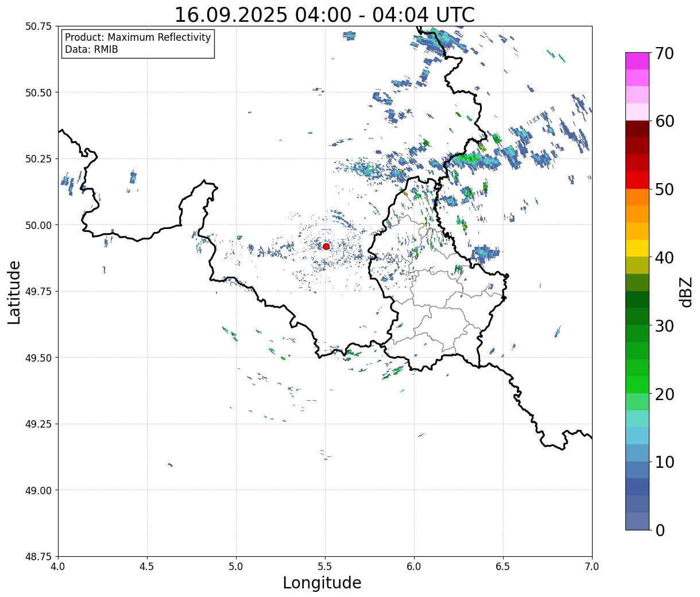This screenshot has height=597, width=700.
Task: Click the latitude tick label 49.75
Action: 38,292
